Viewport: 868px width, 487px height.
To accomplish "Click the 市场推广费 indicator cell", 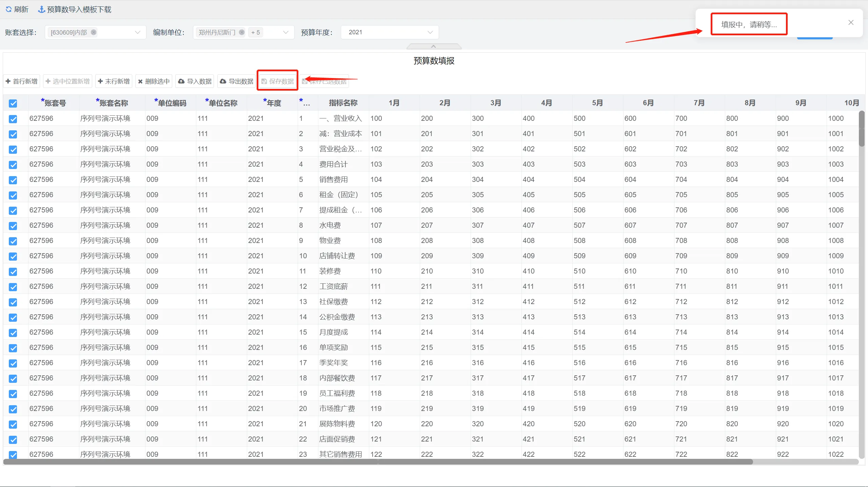I will 343,409.
